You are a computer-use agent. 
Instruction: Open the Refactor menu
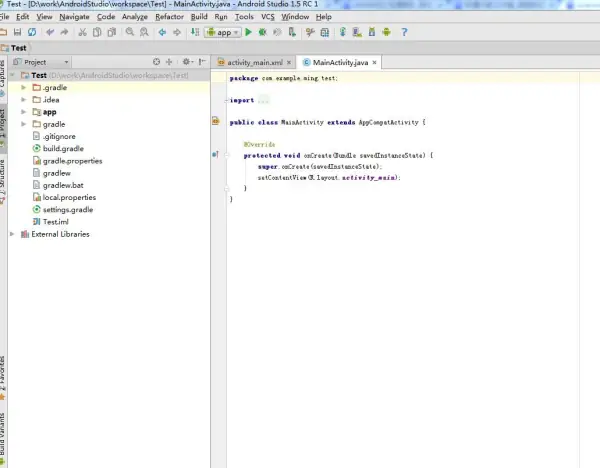click(x=170, y=17)
